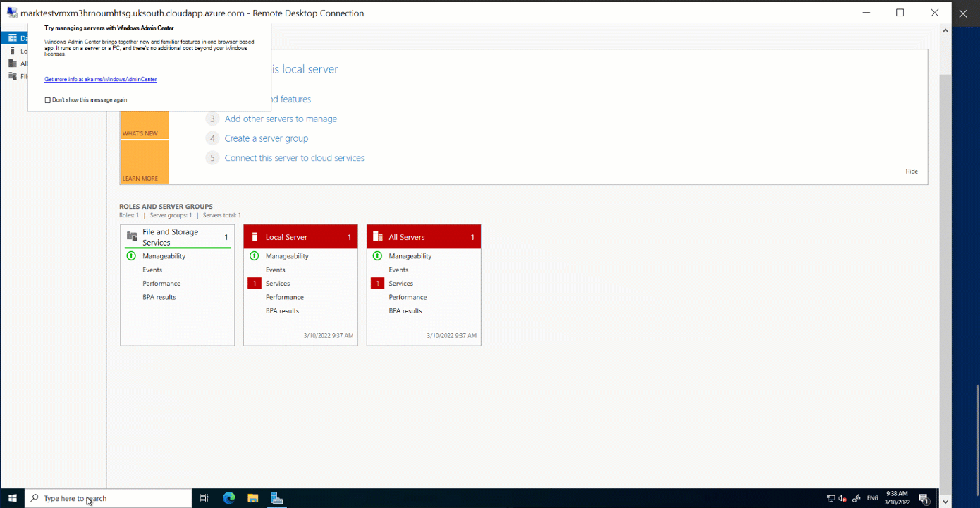Click the All Servers tile servers icon

377,237
